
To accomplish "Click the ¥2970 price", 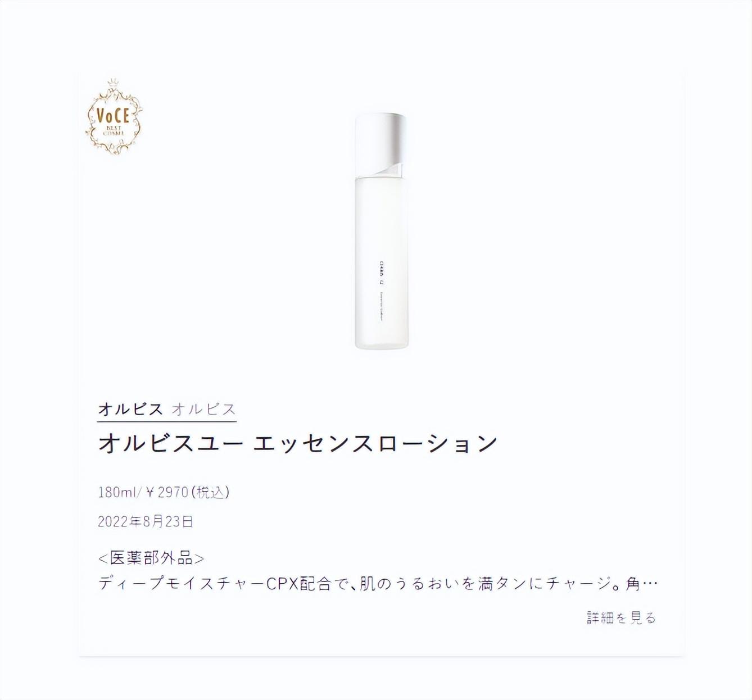I will pos(167,493).
